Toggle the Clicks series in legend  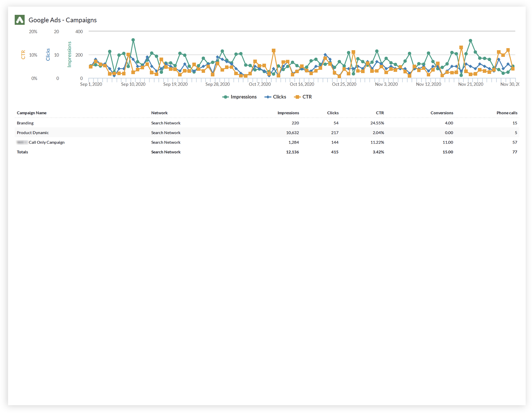(x=279, y=97)
